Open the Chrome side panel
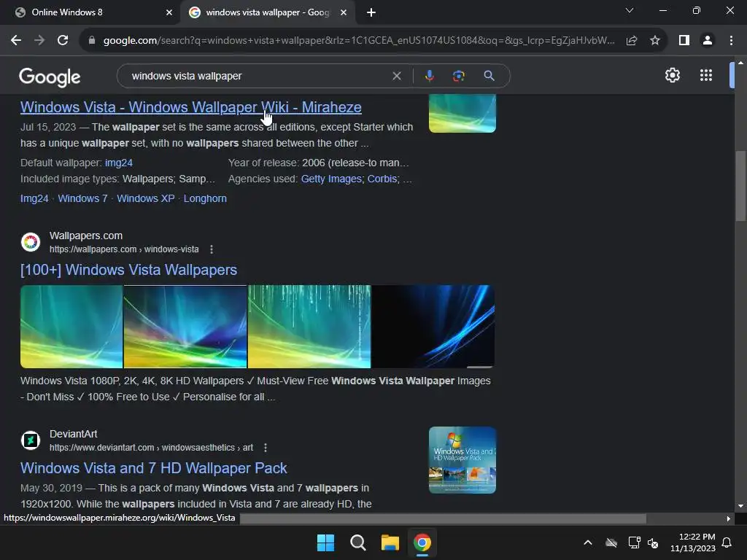 pos(684,41)
